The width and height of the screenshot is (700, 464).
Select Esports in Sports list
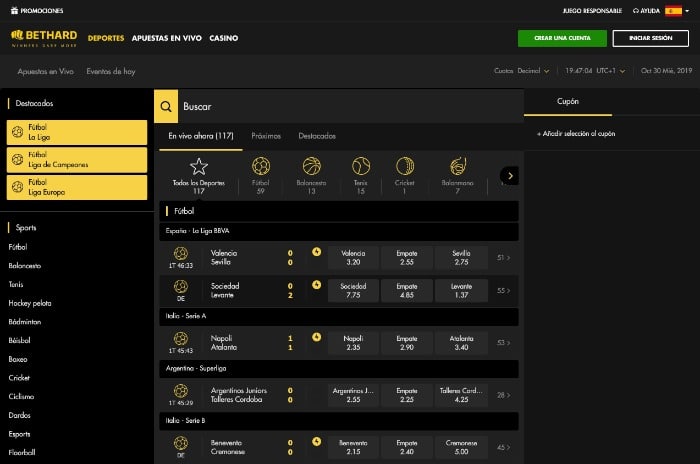[19, 434]
